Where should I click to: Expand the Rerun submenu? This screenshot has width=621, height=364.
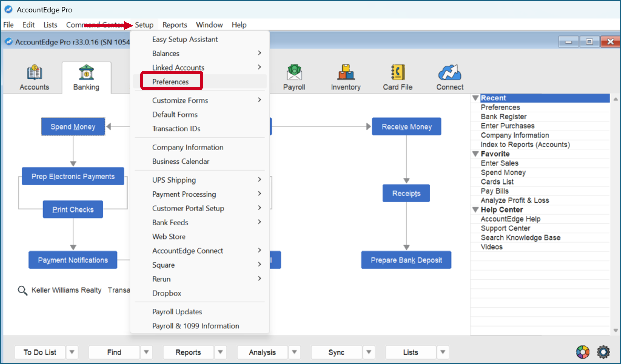pyautogui.click(x=200, y=279)
